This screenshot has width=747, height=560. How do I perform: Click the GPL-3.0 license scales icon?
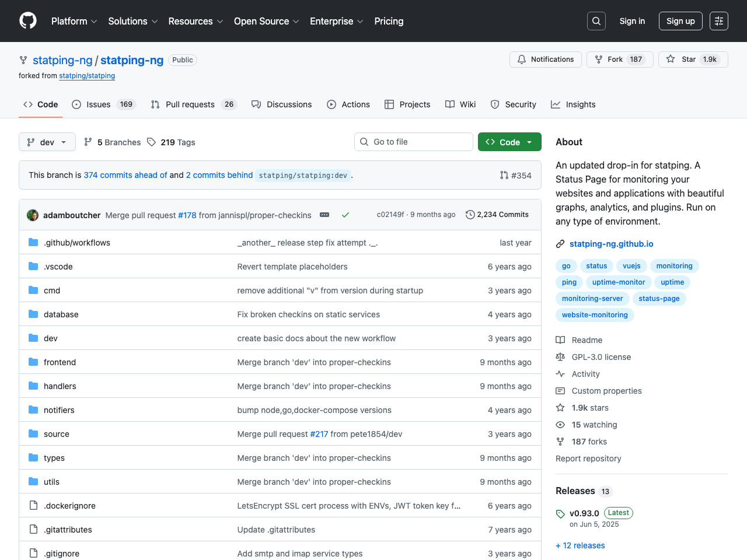click(560, 357)
